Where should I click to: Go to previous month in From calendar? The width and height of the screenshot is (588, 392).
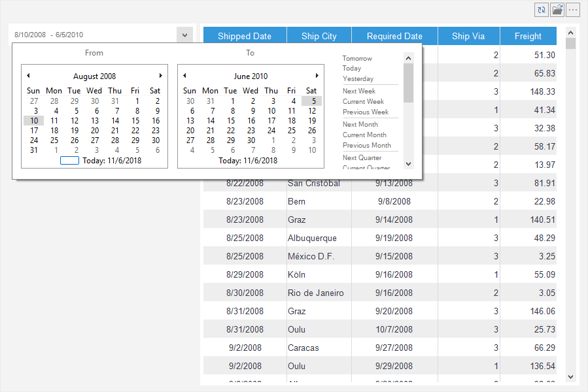point(28,76)
